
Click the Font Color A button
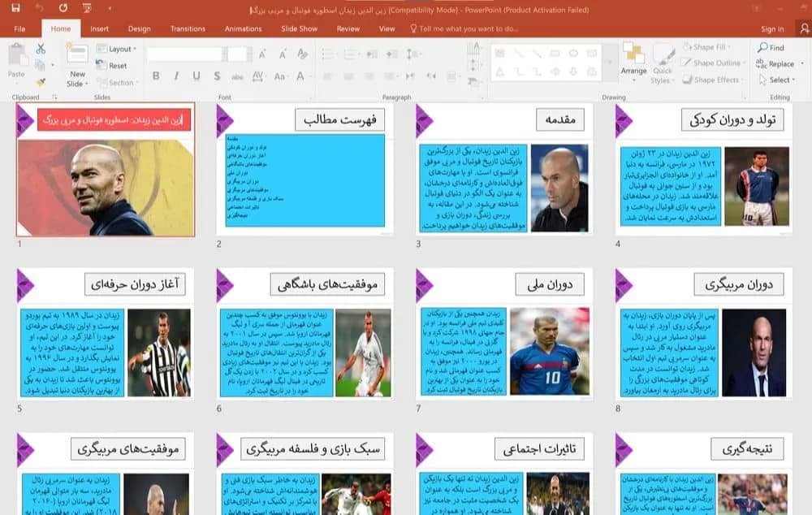click(300, 76)
